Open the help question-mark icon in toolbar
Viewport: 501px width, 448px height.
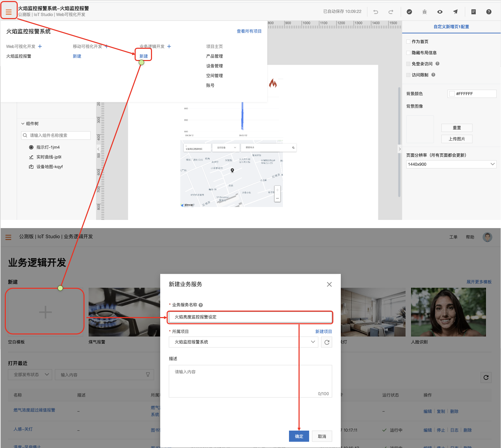point(489,12)
